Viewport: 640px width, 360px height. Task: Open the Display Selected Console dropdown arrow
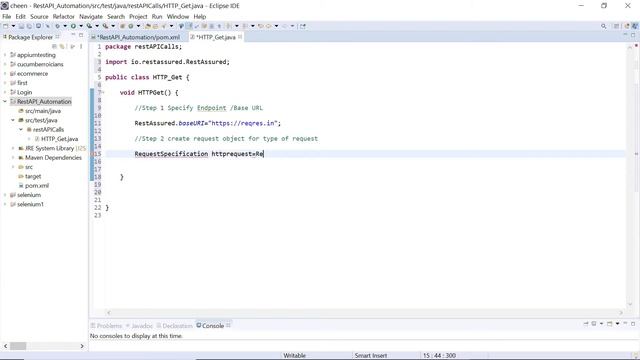pyautogui.click(x=601, y=323)
